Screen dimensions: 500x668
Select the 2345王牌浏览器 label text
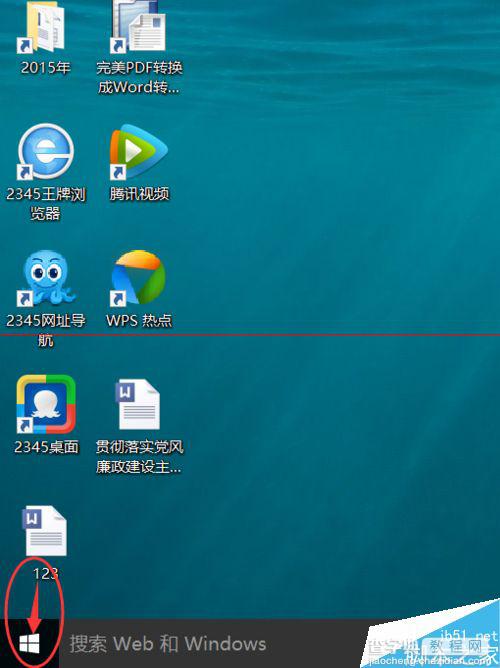pos(46,204)
